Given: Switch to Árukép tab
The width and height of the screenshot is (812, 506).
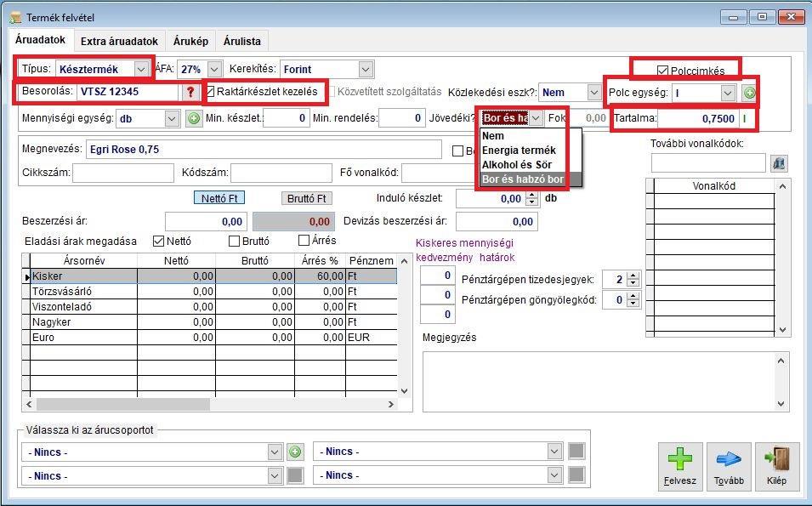Looking at the screenshot, I should [190, 41].
